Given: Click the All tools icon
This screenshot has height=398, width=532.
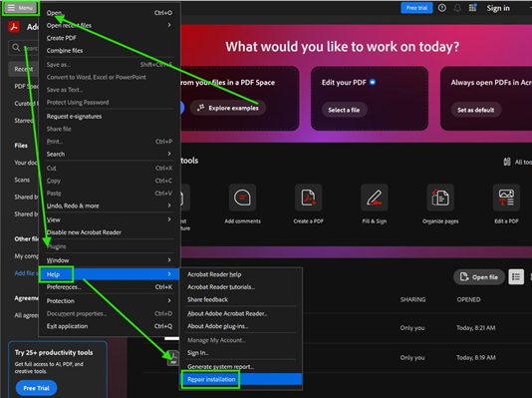Looking at the screenshot, I should (507, 162).
